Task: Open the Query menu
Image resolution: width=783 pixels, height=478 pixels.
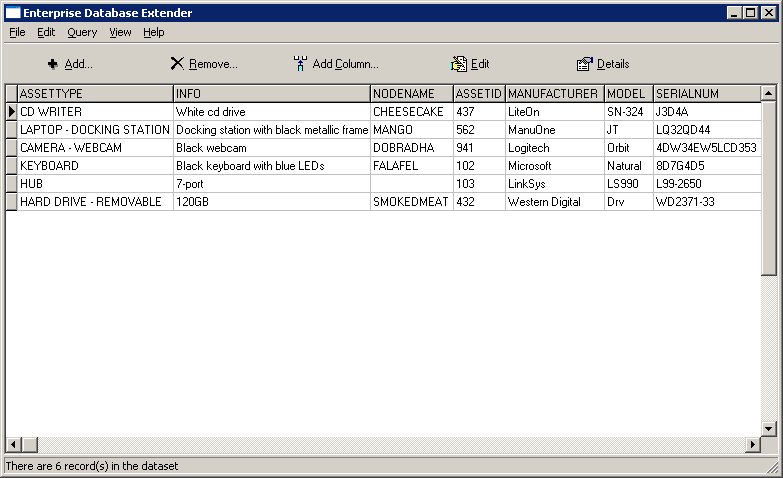Action: 82,32
